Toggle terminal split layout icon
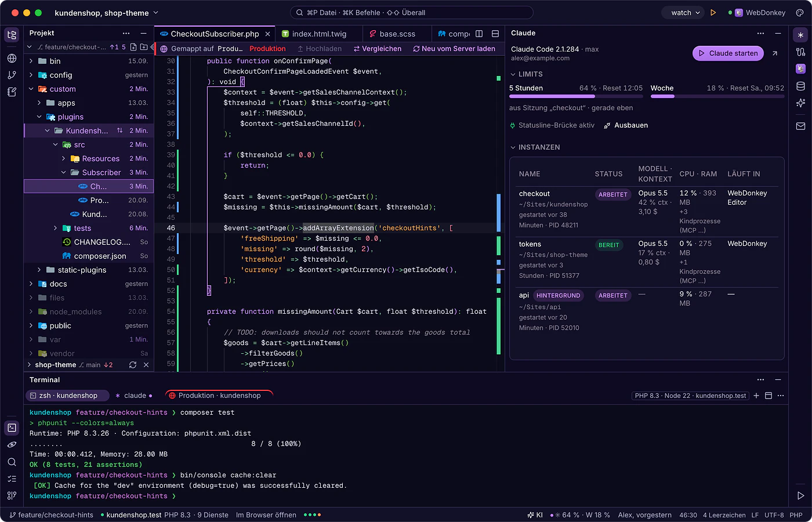 click(768, 396)
